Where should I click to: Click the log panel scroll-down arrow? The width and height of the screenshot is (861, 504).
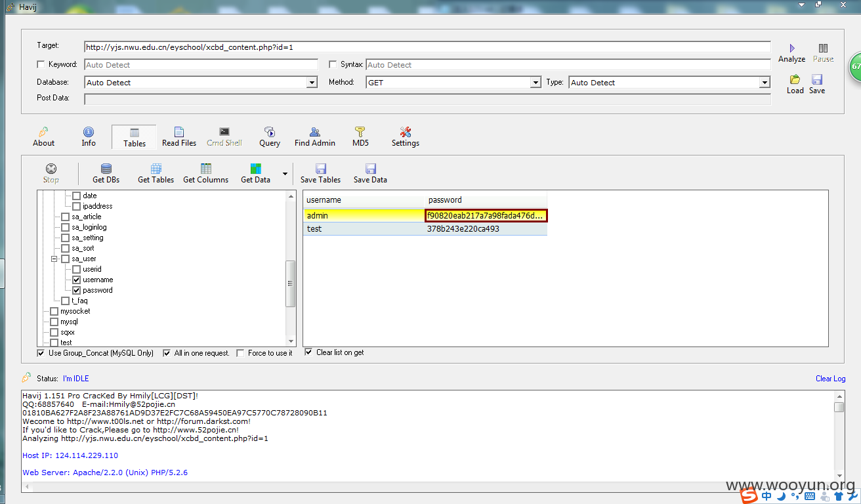(839, 476)
